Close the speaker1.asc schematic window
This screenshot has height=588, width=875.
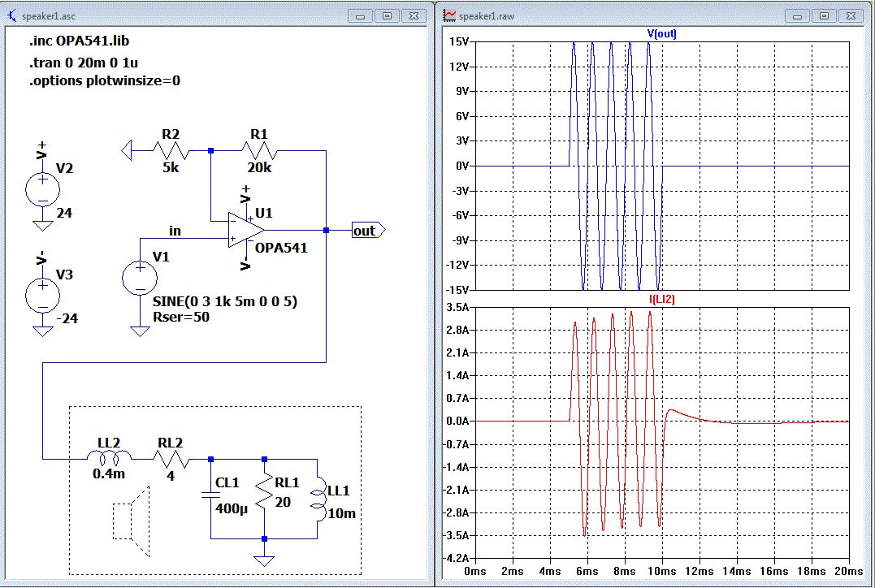tap(413, 15)
